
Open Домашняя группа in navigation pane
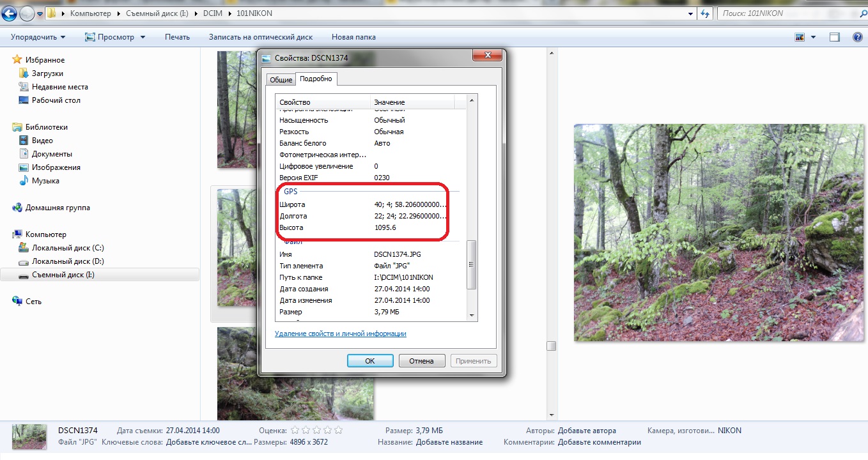click(58, 208)
